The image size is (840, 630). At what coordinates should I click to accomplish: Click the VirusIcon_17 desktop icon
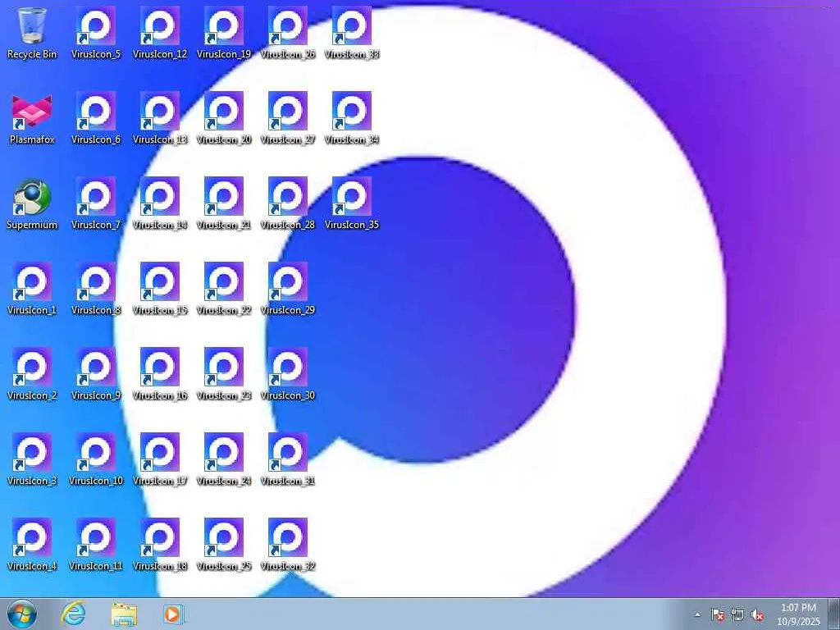click(160, 459)
